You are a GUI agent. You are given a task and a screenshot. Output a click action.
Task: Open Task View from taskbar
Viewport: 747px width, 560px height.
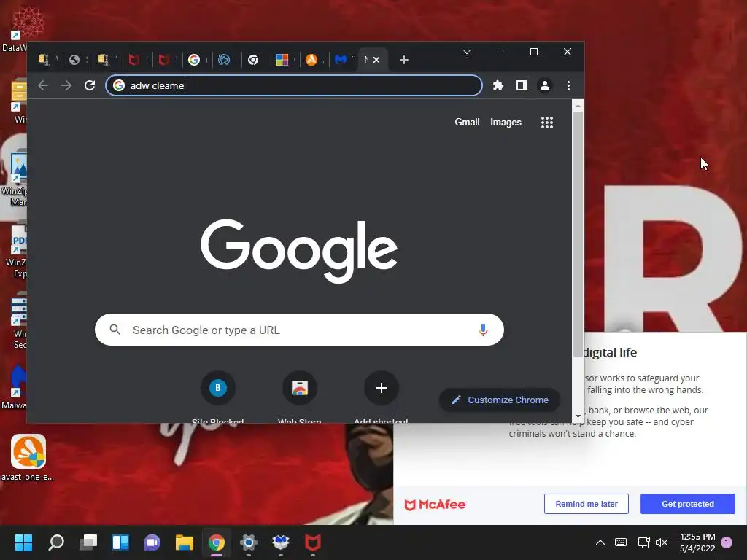click(88, 542)
